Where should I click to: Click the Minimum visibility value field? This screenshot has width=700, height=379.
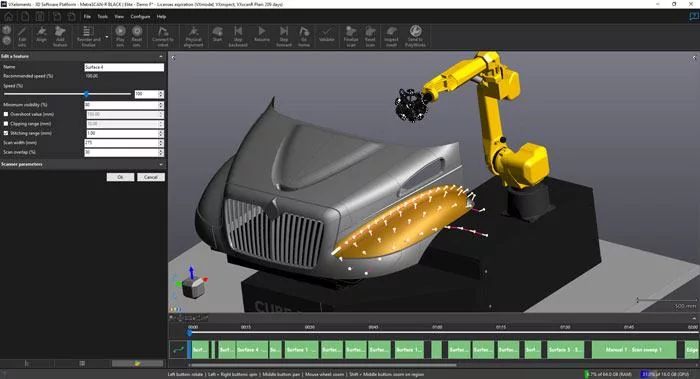pos(124,105)
